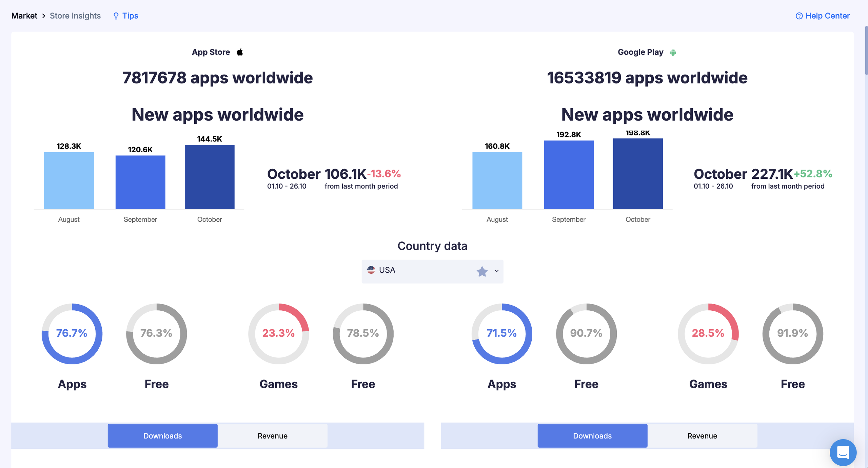Click the 'Country data' heading
Image resolution: width=868 pixels, height=468 pixels.
click(x=432, y=246)
